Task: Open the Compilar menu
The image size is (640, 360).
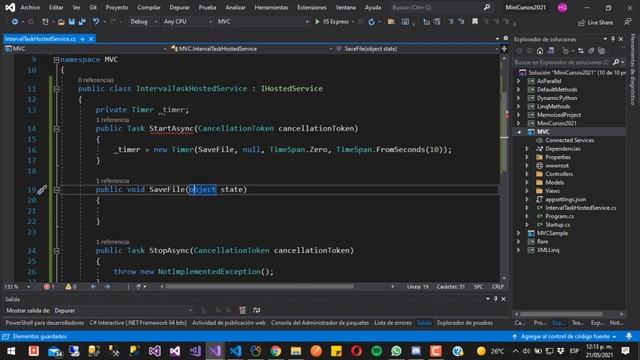Action: coord(149,7)
